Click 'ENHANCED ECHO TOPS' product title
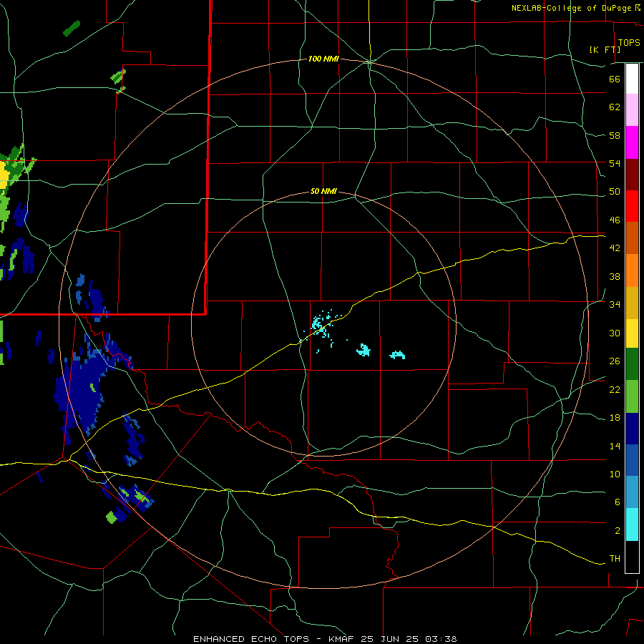 pos(251,639)
